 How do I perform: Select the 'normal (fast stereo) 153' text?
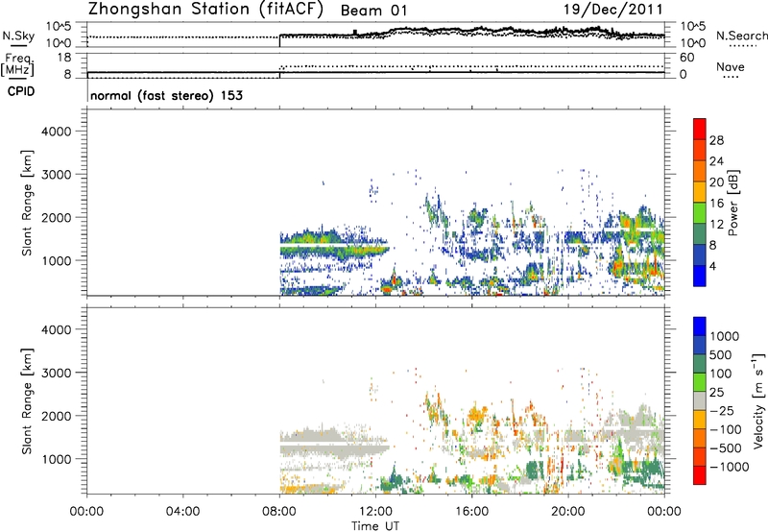(166, 95)
